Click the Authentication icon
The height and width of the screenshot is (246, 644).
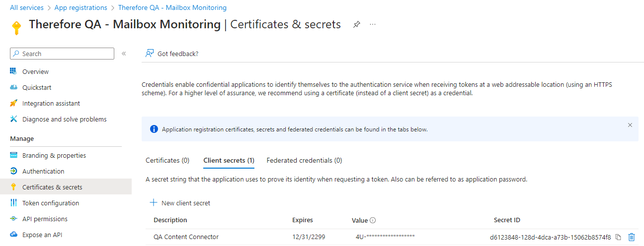14,171
